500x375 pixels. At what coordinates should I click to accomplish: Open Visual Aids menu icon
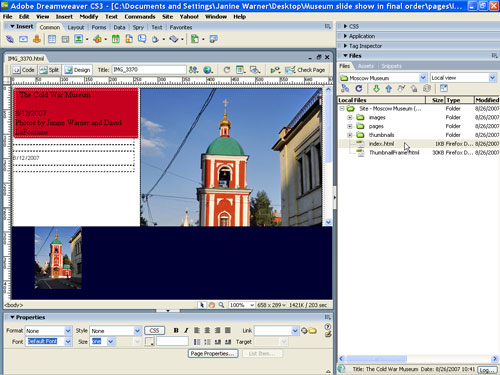pyautogui.click(x=255, y=70)
